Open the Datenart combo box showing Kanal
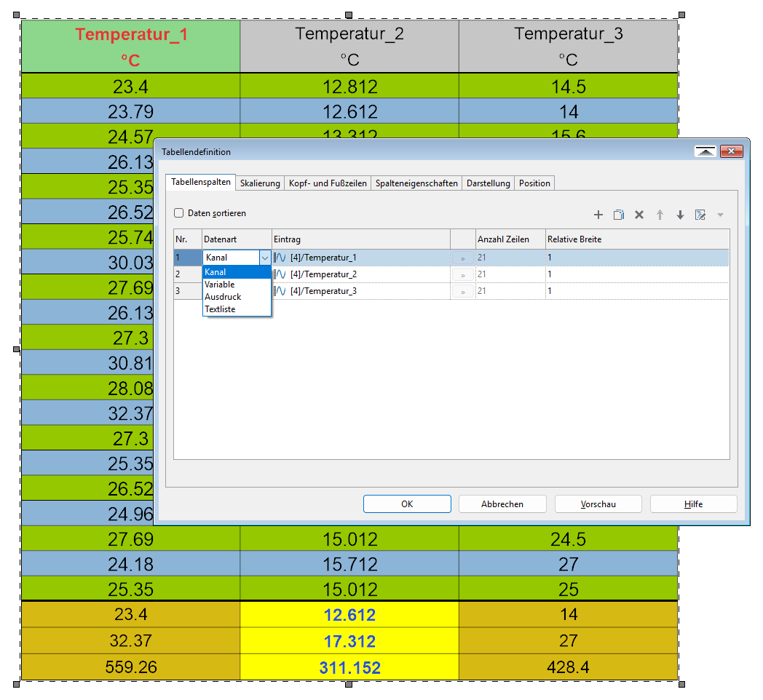Image resolution: width=763 pixels, height=700 pixels. [264, 258]
